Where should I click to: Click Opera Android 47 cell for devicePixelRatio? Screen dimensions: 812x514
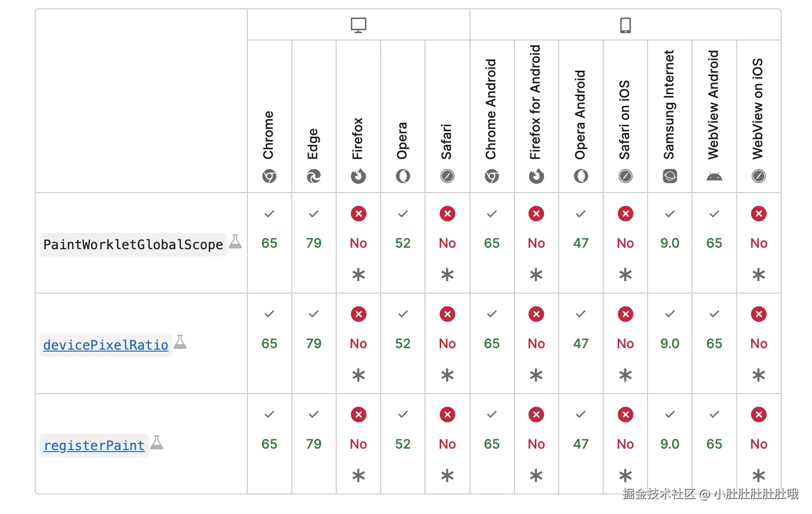click(x=581, y=343)
